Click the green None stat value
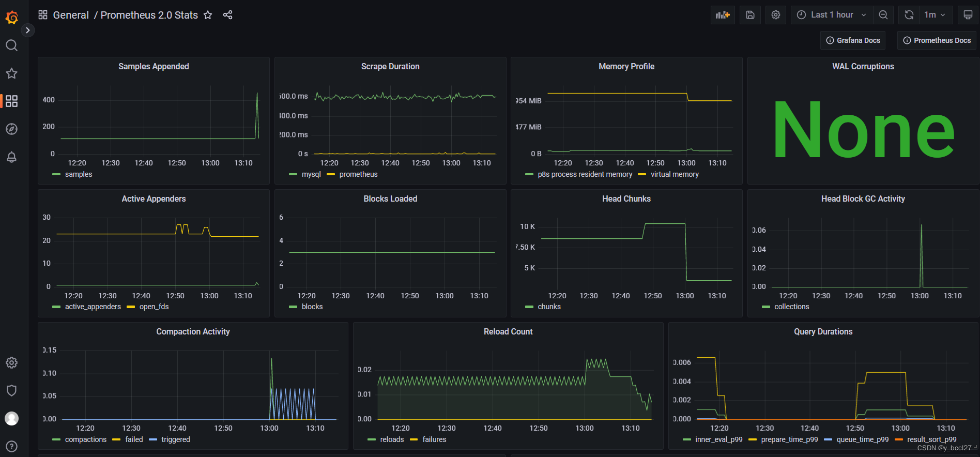980x457 pixels. click(x=863, y=129)
